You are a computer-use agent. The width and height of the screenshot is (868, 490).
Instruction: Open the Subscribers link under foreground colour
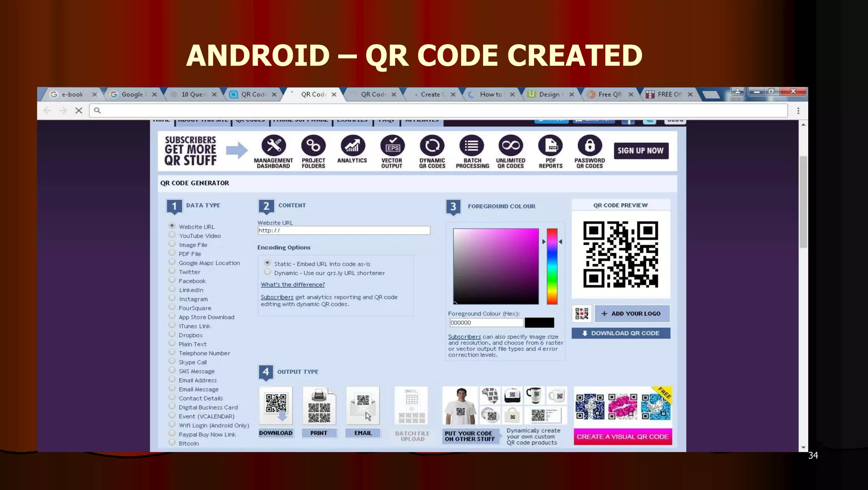(x=465, y=337)
